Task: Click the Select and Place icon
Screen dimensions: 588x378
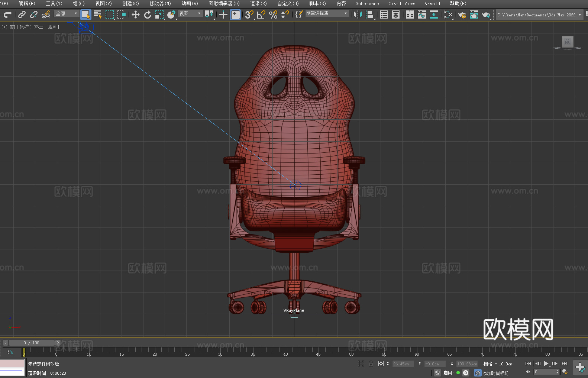Action: (171, 14)
